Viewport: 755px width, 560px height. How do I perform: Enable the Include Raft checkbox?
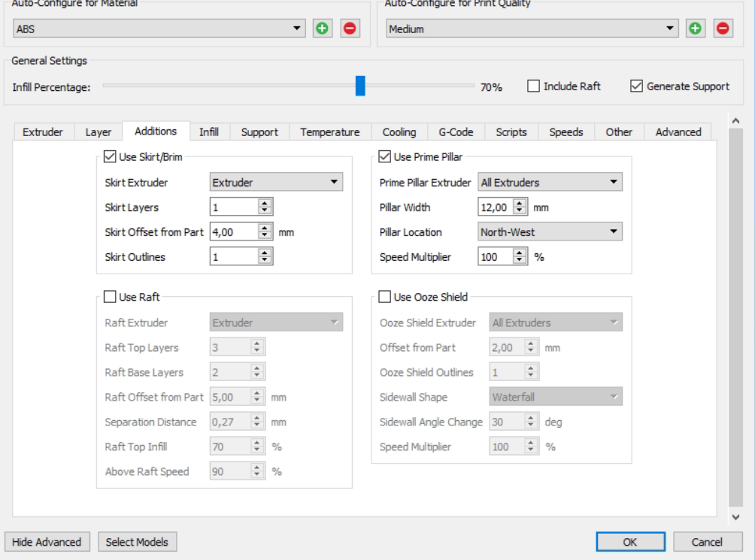(533, 86)
